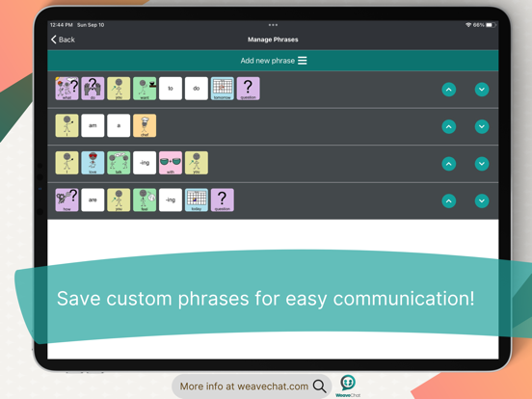Select the 'today' calendar tile
532x399 pixels.
tap(196, 200)
